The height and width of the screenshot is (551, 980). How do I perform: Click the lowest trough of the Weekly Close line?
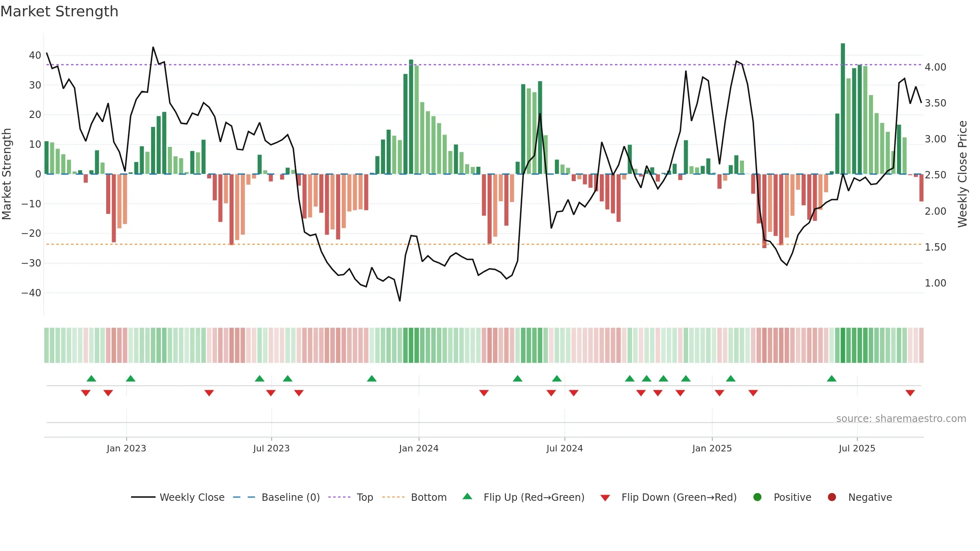coord(400,301)
